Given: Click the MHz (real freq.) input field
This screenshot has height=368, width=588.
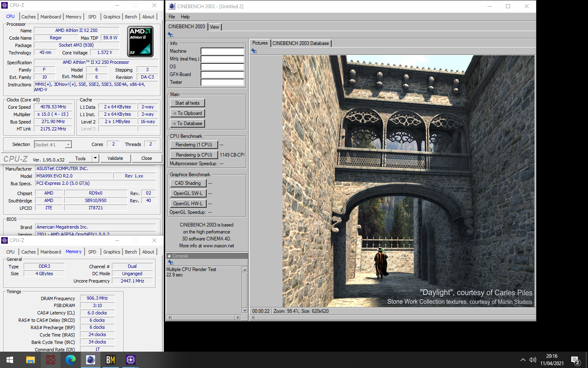Looking at the screenshot, I should pyautogui.click(x=223, y=59).
